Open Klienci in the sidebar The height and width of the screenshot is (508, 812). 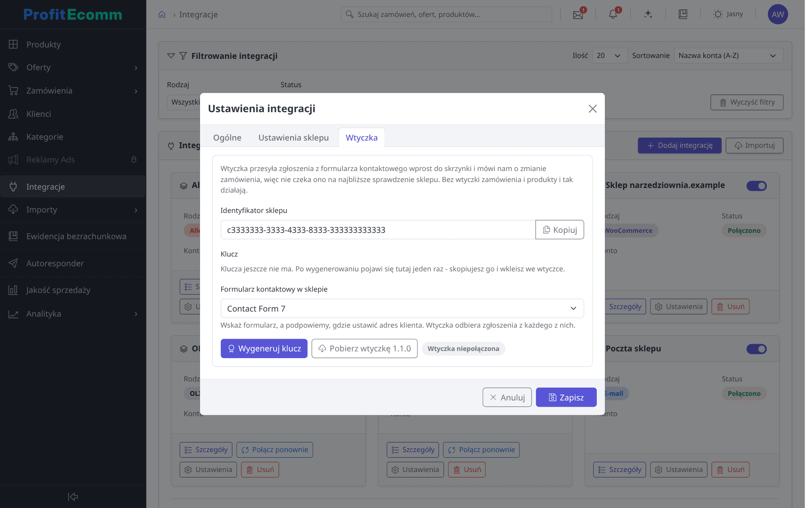click(x=73, y=114)
